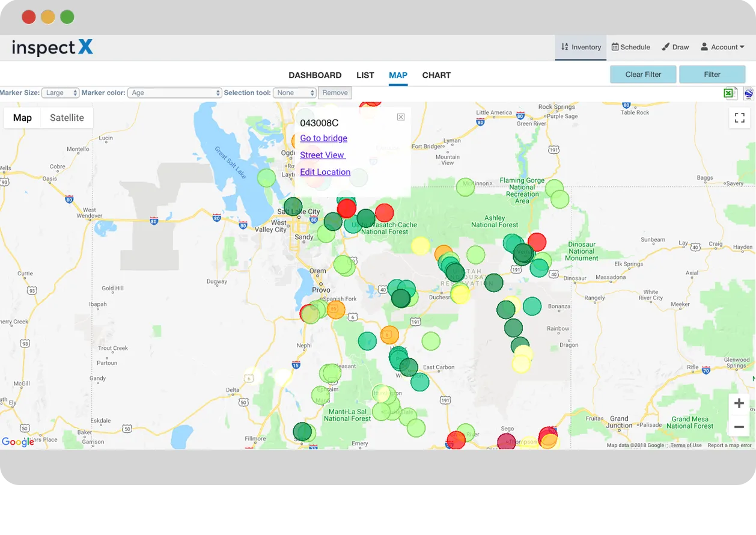Click the Rock Springs map label

556,107
